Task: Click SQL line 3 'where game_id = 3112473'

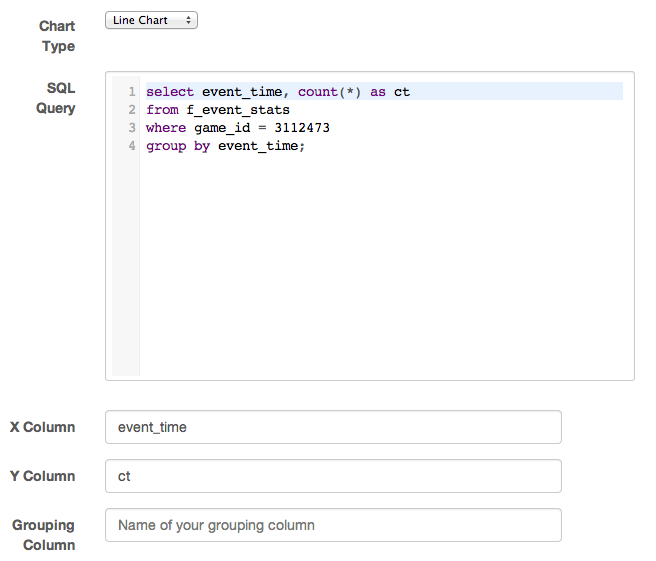Action: [238, 128]
